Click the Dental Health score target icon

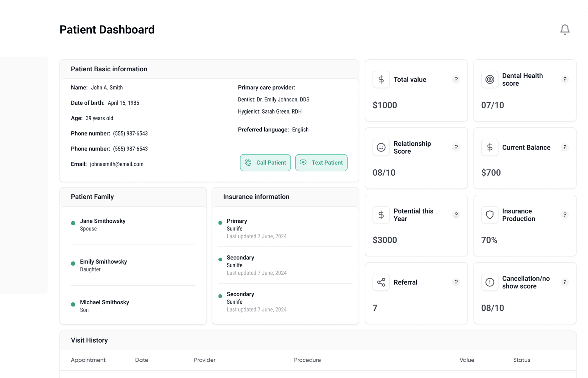click(x=489, y=80)
